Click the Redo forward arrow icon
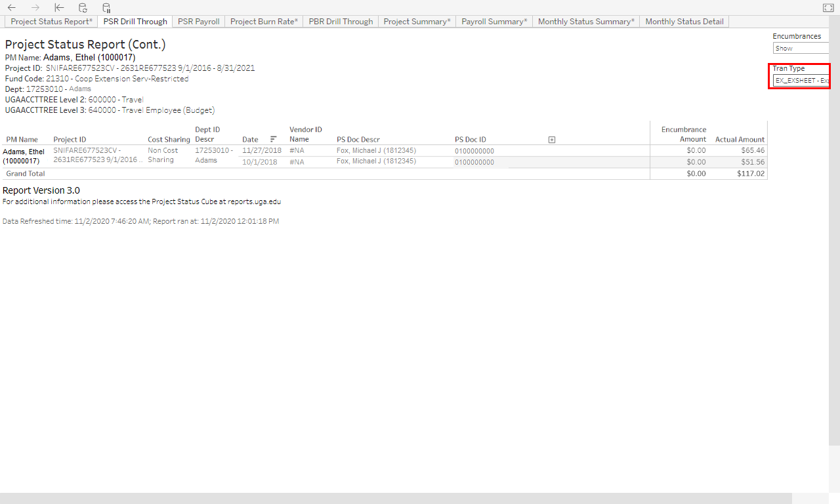The image size is (840, 504). pos(35,8)
